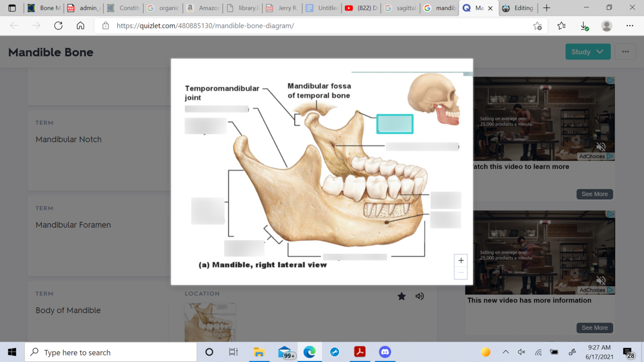Viewport: 644px width, 362px height.
Task: Refresh the current page
Action: tap(58, 26)
